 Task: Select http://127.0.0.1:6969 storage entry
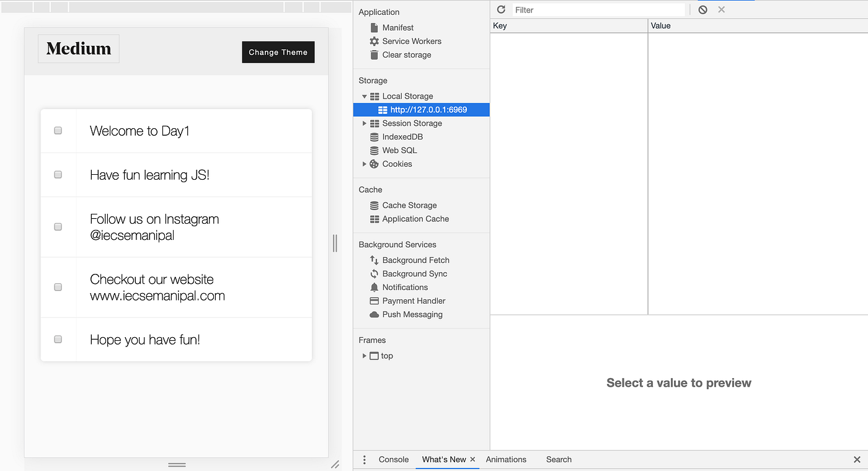[x=422, y=110]
